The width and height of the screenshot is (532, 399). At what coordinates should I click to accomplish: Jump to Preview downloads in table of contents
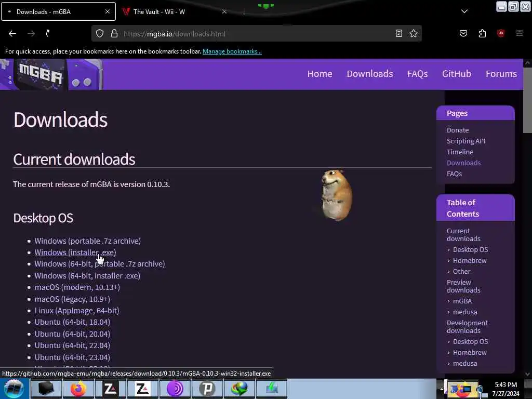coord(463,286)
